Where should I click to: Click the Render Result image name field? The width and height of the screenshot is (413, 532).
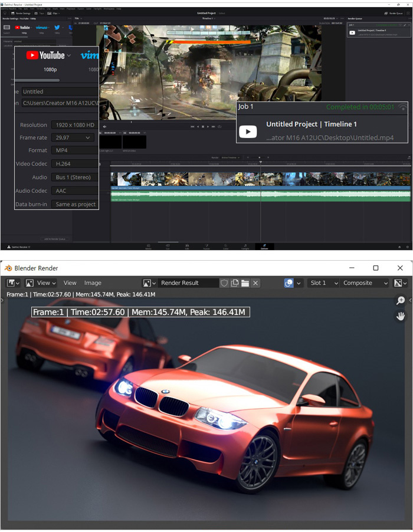click(x=188, y=283)
